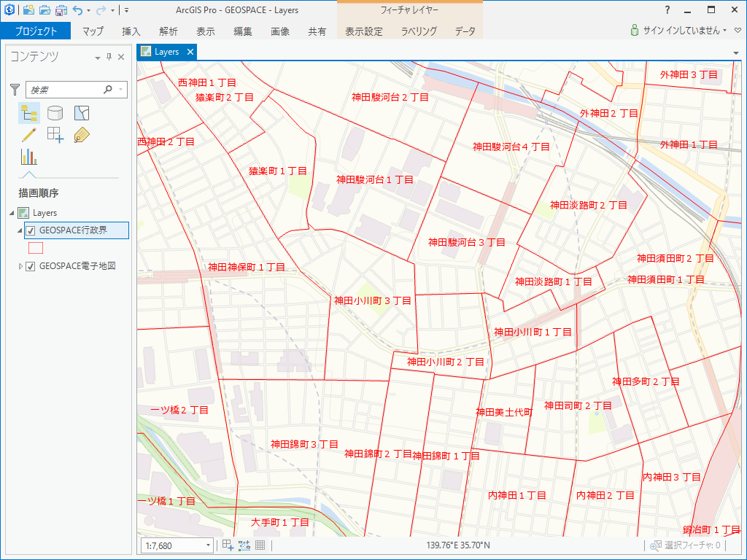Image resolution: width=747 pixels, height=560 pixels.
Task: Toggle the Dynamic Constraints icon in the status bar
Action: point(244,545)
